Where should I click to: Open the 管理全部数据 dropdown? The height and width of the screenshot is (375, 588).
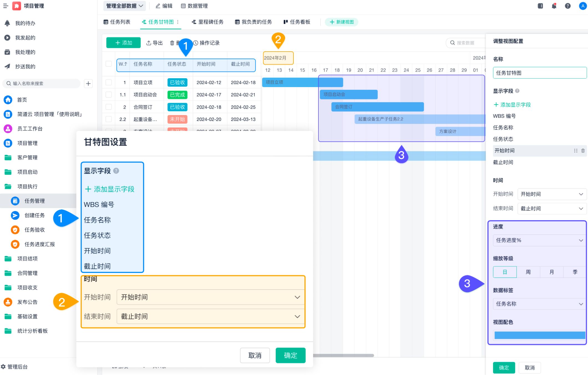click(x=125, y=6)
